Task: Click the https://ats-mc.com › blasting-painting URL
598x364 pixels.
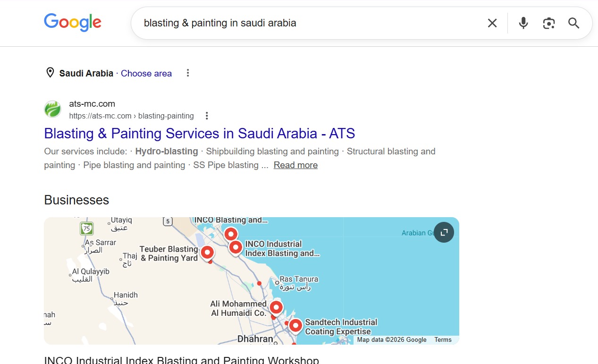Action: [131, 116]
